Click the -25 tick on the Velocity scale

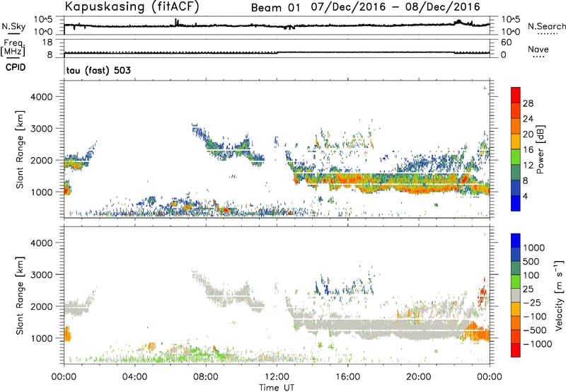pyautogui.click(x=532, y=302)
